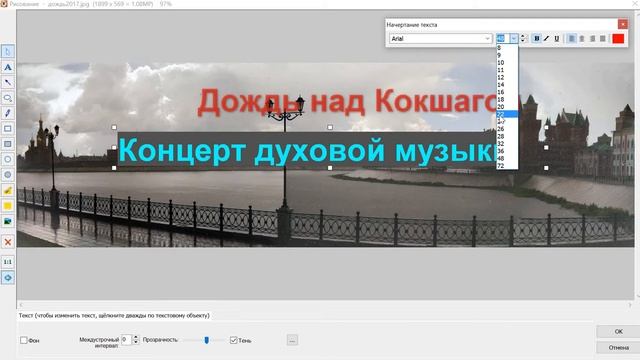Click the line spacing spinner arrows
Image resolution: width=640 pixels, height=360 pixels.
click(x=136, y=340)
